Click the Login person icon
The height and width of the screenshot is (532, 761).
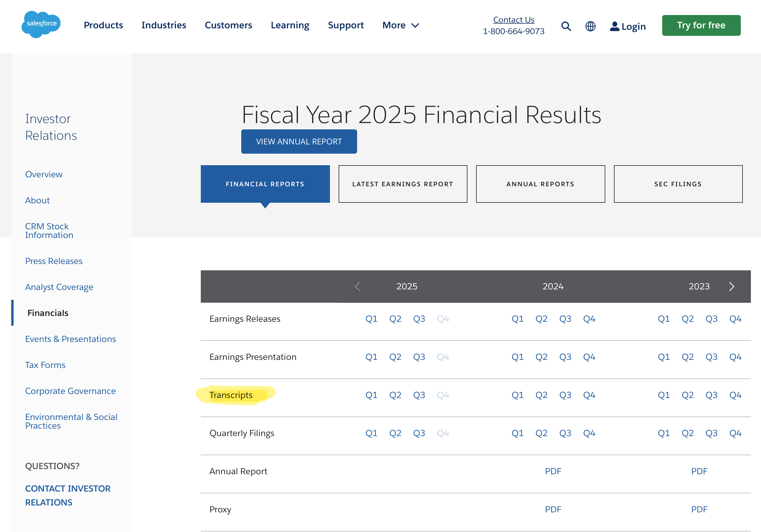click(x=615, y=26)
